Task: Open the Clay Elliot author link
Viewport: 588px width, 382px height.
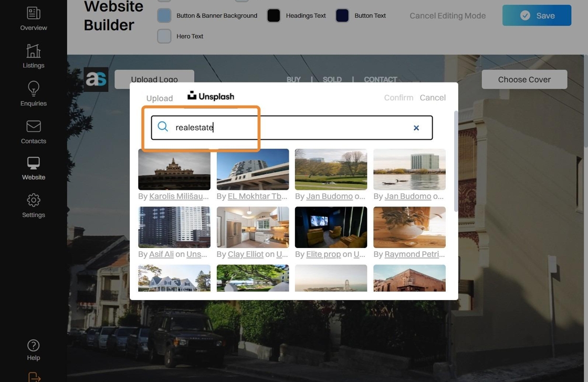Action: pyautogui.click(x=246, y=254)
